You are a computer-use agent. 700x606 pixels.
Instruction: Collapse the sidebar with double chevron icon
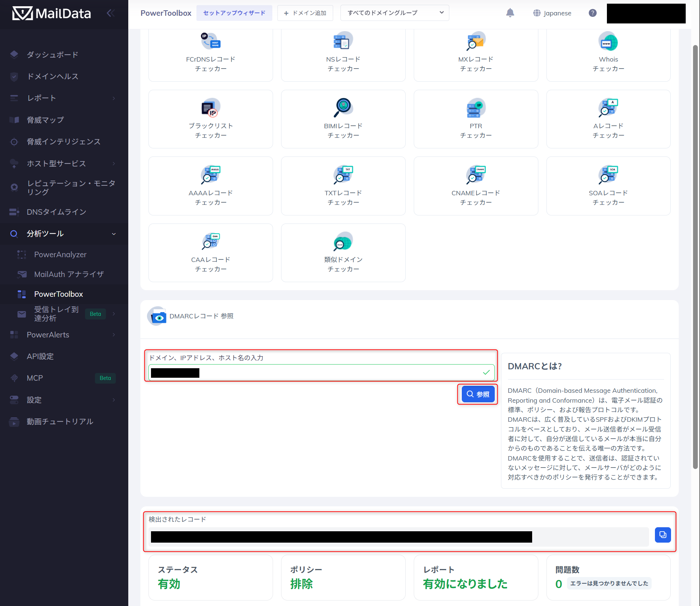pyautogui.click(x=111, y=13)
